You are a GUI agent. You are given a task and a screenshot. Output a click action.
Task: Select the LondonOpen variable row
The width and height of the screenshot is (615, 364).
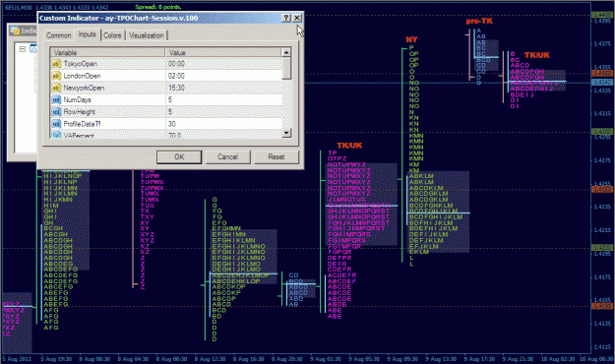[166, 76]
